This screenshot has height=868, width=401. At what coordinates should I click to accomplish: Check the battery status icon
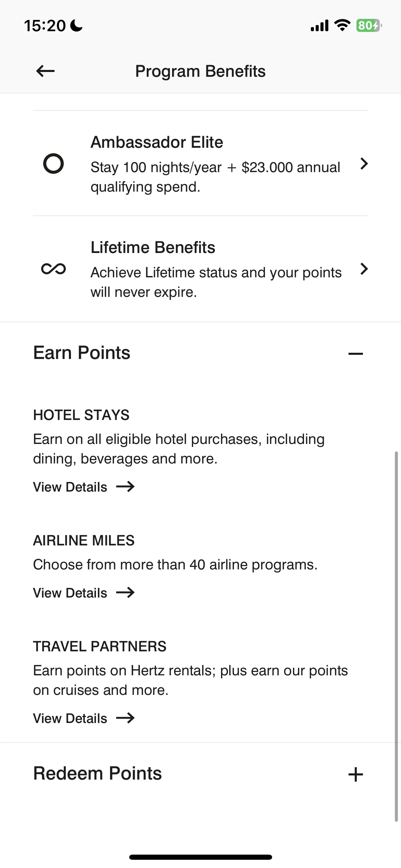click(369, 25)
